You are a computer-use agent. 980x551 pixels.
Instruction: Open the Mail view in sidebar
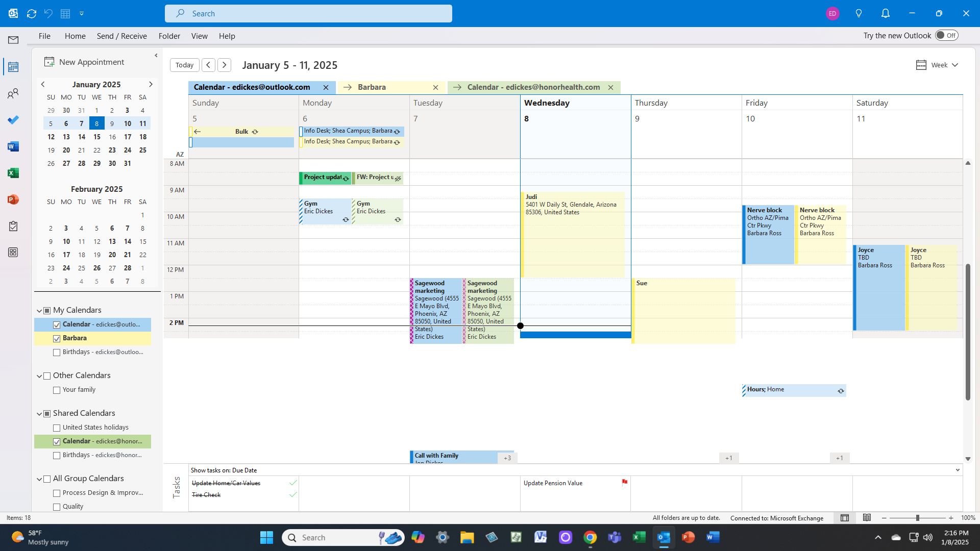click(x=13, y=40)
